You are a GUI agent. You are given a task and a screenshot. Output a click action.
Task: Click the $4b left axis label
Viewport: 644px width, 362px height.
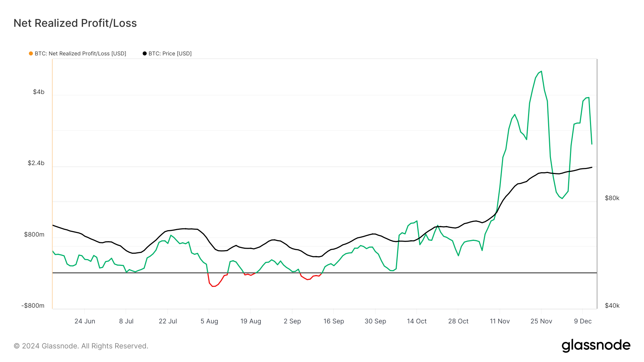[39, 92]
